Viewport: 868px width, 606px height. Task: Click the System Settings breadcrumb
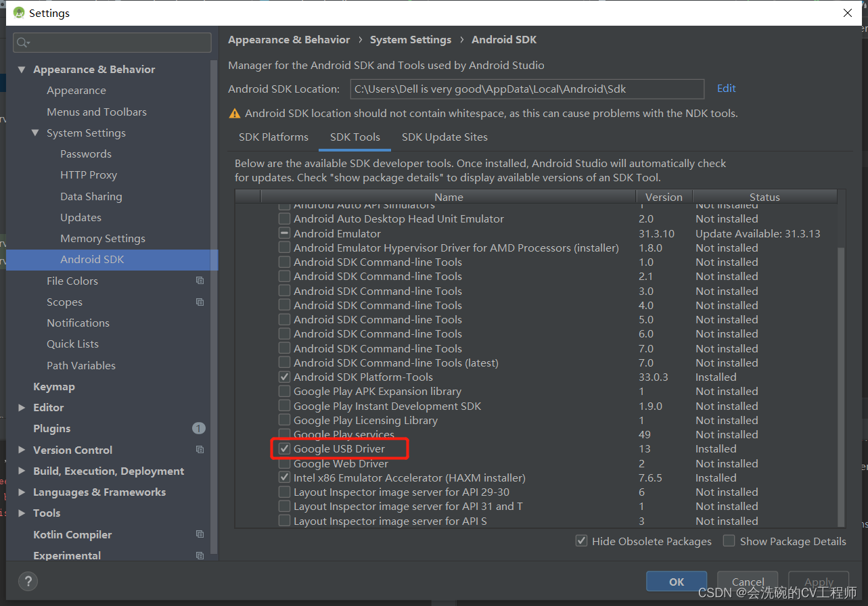pyautogui.click(x=411, y=40)
